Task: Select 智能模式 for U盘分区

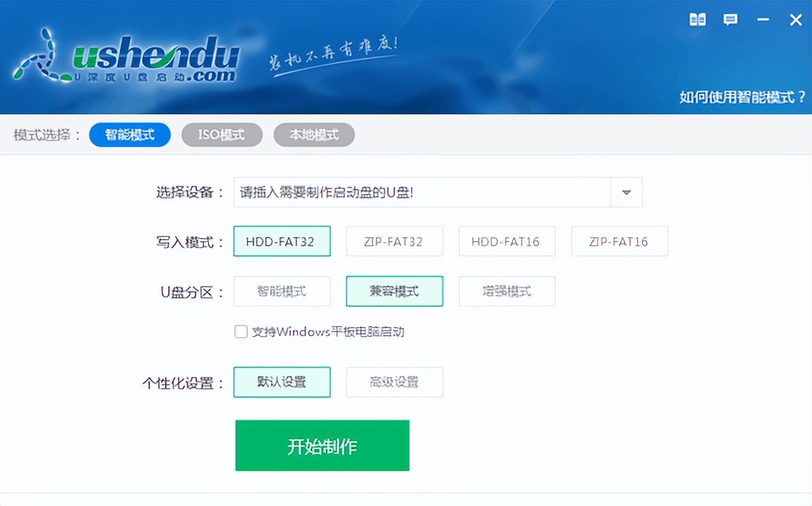Action: (282, 291)
